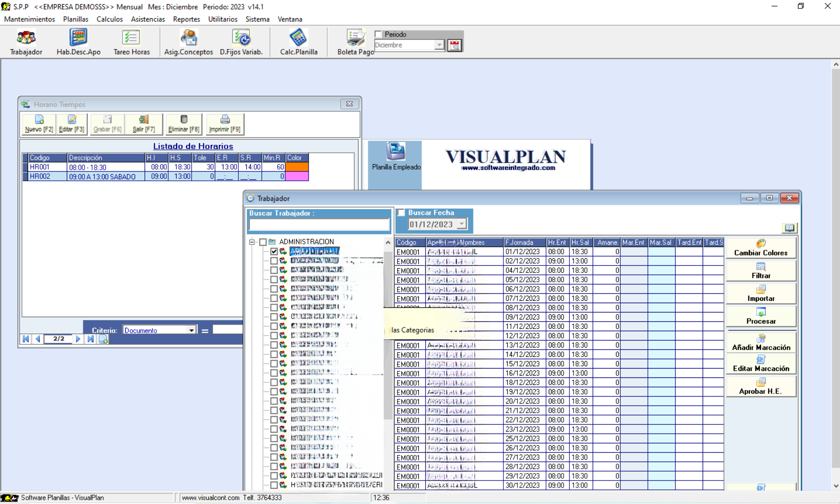Open the Utilitarios menu
Image resolution: width=840 pixels, height=504 pixels.
tap(223, 19)
